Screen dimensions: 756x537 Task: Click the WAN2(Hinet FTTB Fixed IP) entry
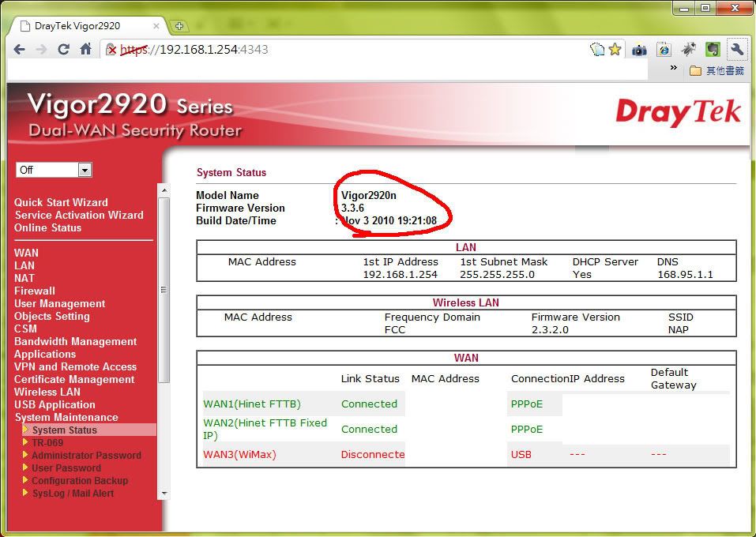coord(265,429)
